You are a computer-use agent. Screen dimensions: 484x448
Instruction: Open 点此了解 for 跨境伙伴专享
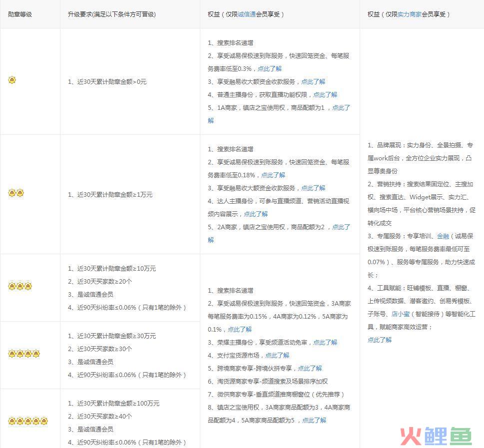coord(311,368)
